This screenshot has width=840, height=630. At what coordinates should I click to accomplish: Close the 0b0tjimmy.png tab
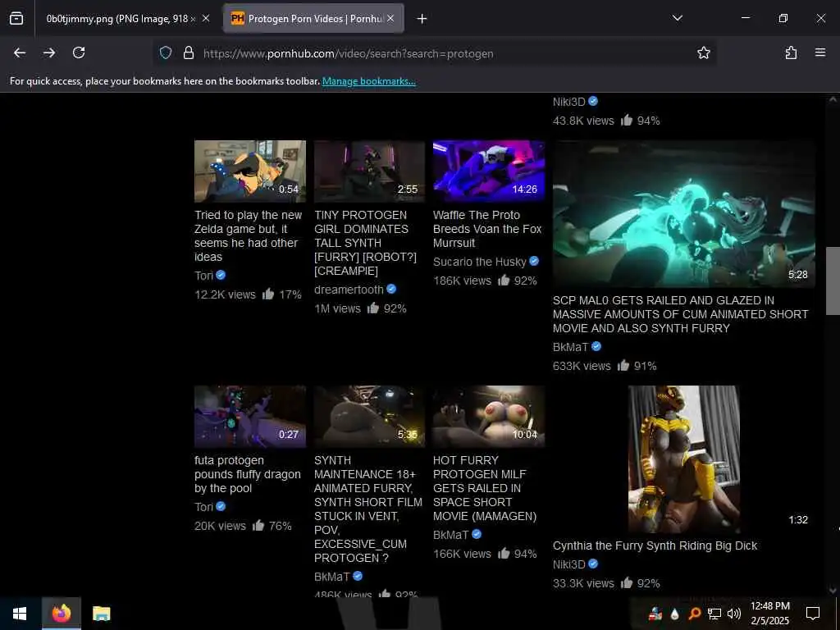pos(206,18)
